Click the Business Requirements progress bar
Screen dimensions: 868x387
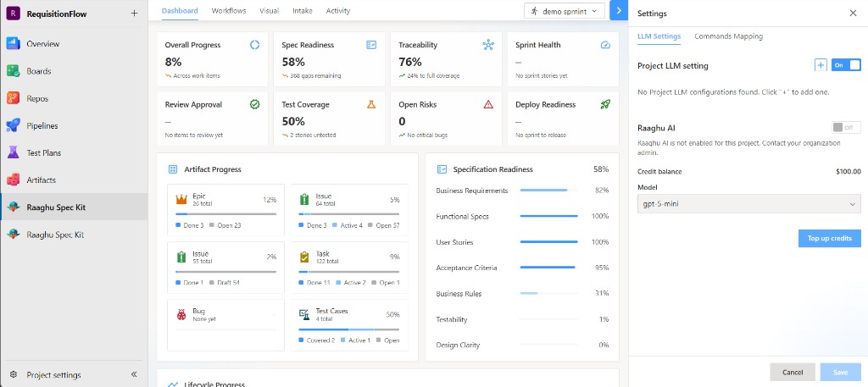(x=548, y=191)
